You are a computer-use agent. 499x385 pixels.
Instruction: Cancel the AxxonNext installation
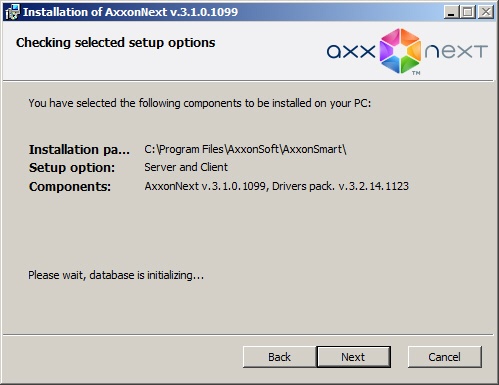(444, 357)
